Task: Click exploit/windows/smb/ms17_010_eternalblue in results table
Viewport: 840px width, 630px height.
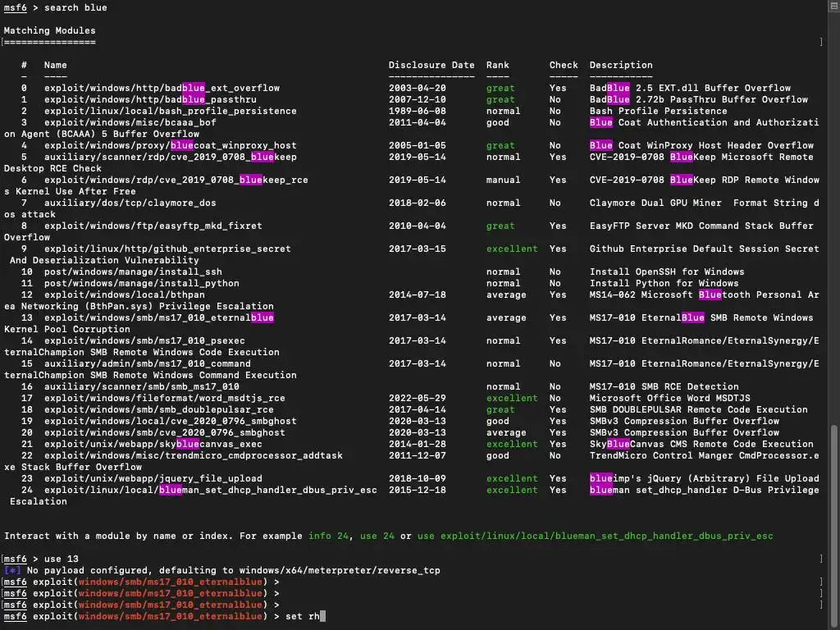Action: [159, 318]
